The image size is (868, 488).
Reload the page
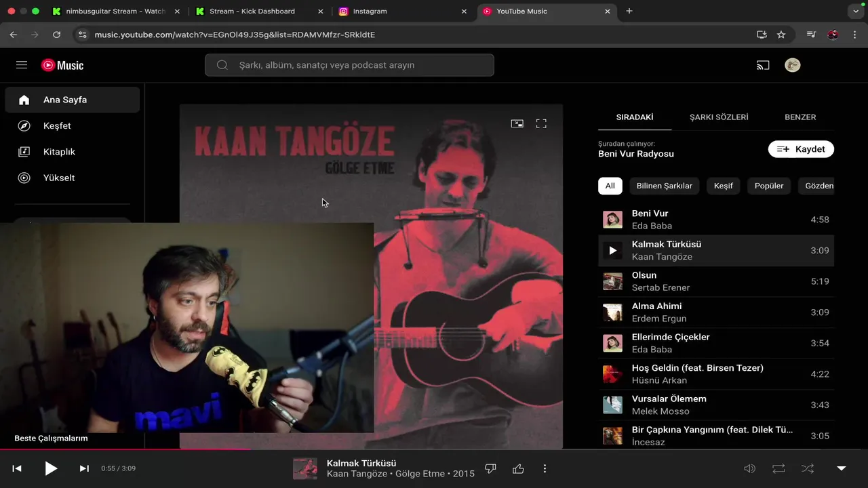pos(56,35)
